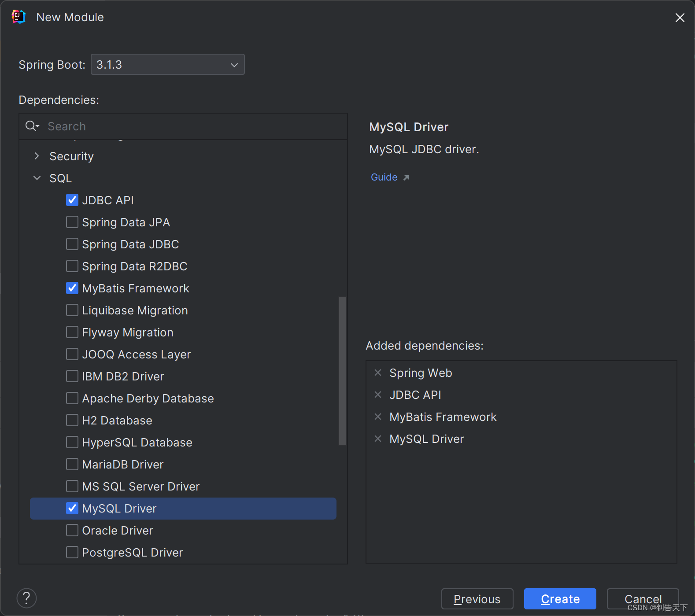Focus the dependencies Search field
Viewport: 695px width, 616px height.
click(183, 126)
